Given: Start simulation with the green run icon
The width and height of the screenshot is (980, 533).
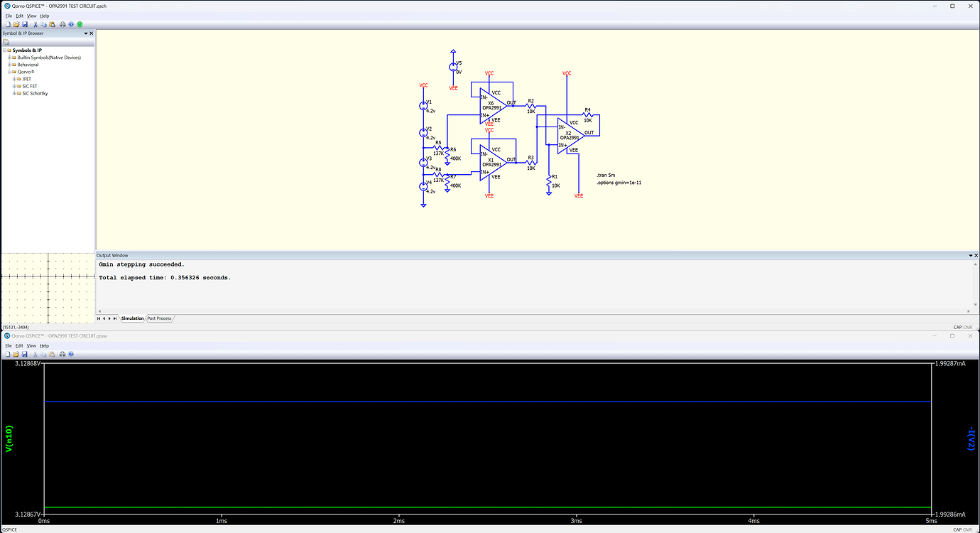Looking at the screenshot, I should (x=80, y=23).
